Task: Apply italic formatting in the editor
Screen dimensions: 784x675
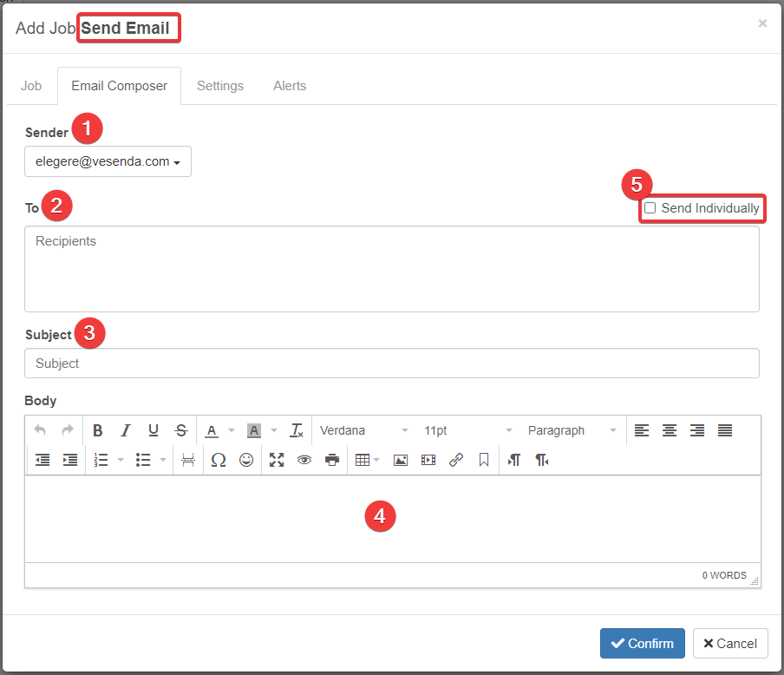Action: [126, 430]
